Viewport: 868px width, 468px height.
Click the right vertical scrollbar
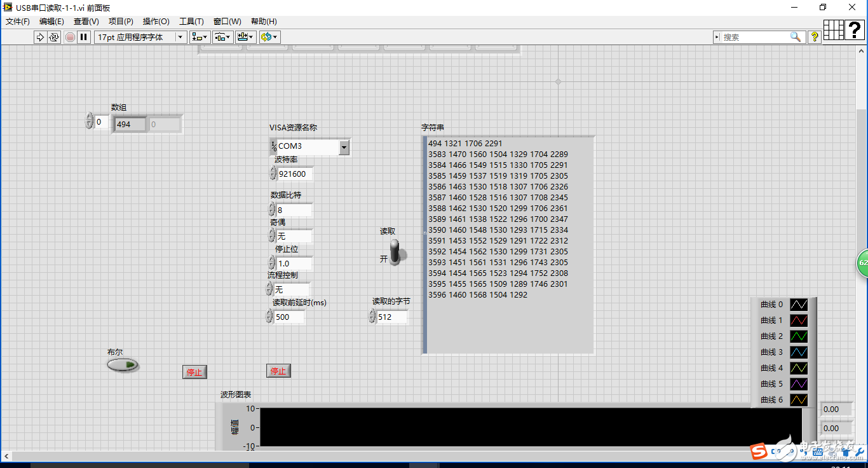(x=862, y=248)
